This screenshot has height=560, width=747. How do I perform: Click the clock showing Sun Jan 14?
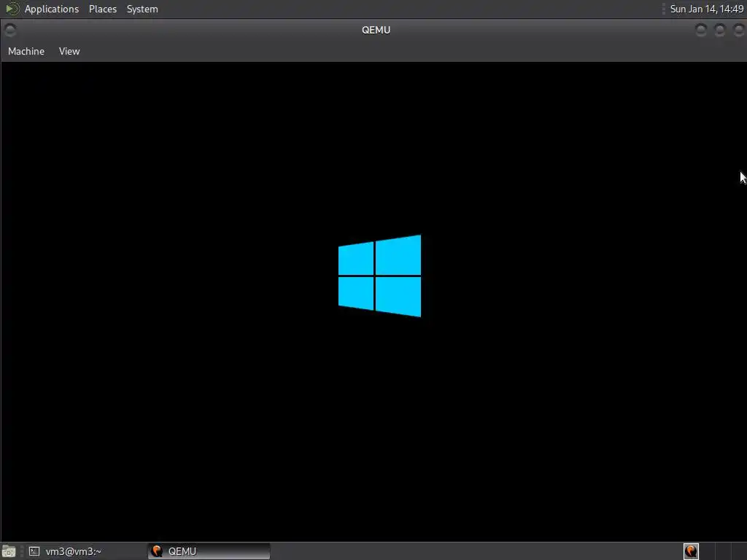[x=706, y=9]
